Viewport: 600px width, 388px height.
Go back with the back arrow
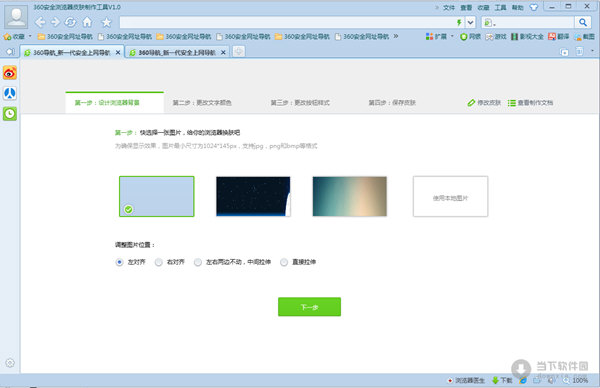40,22
